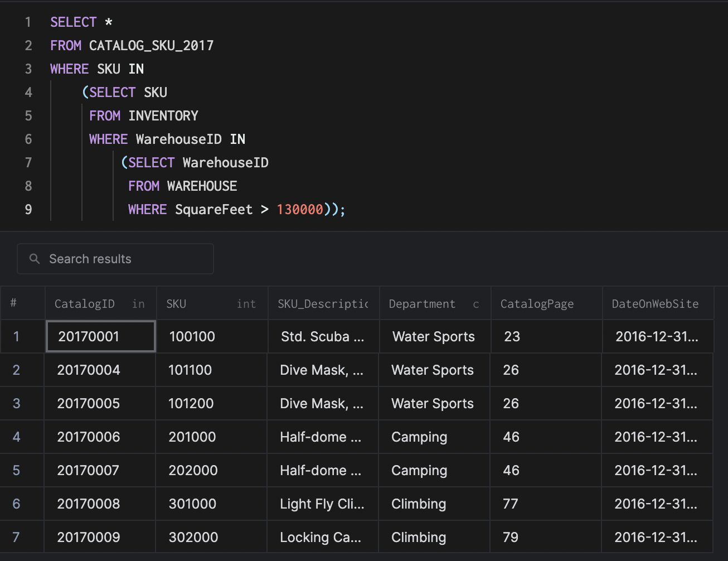Click the CatalogID column header
Screen dimensions: 728x561
pos(85,304)
